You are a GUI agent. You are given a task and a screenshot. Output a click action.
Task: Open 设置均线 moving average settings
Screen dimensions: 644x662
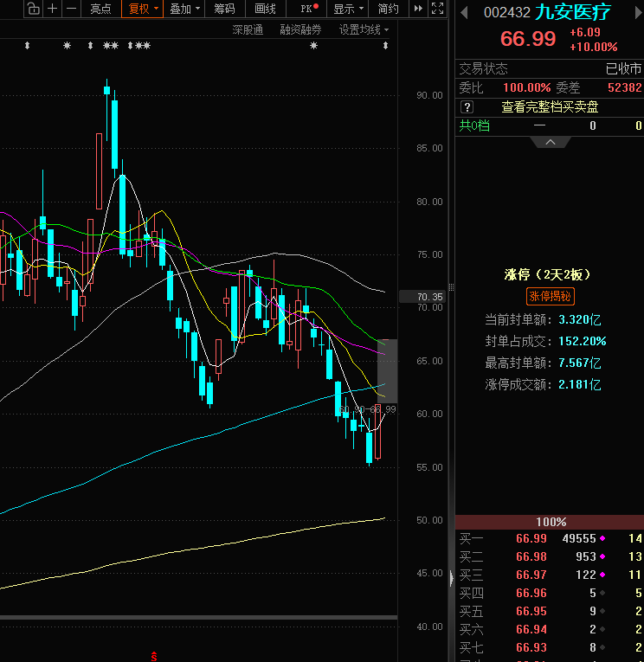point(364,29)
